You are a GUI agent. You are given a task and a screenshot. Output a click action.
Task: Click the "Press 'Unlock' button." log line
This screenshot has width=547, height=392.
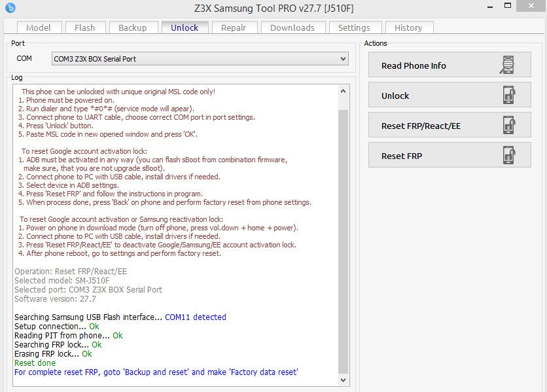click(x=56, y=126)
